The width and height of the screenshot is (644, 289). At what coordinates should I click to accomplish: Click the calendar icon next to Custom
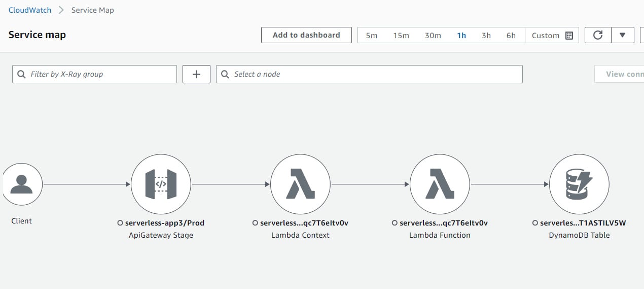point(569,36)
